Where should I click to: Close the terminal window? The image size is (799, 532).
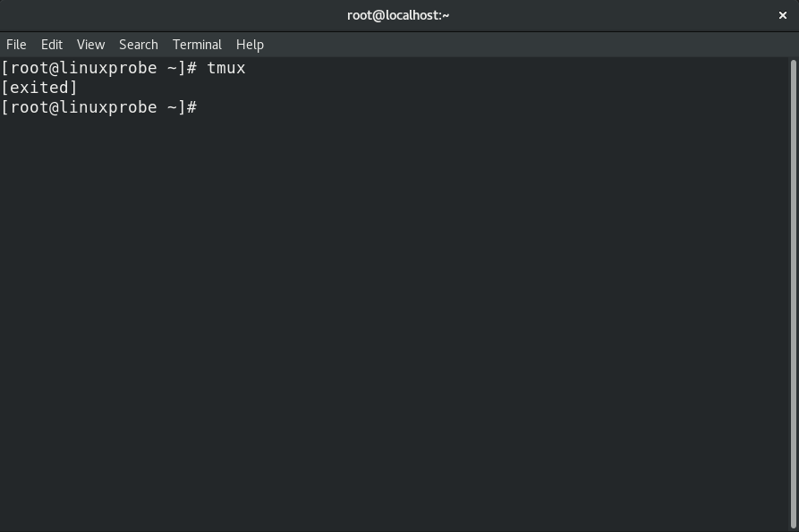[783, 14]
